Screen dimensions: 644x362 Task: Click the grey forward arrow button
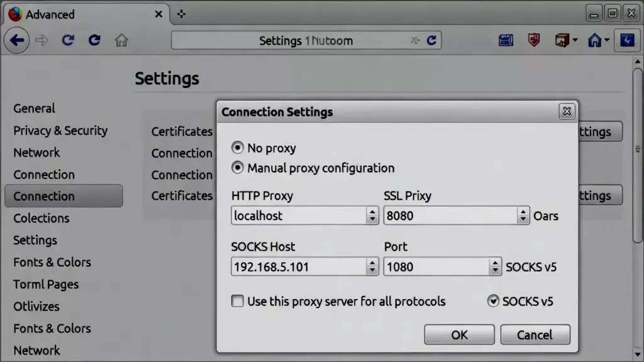click(42, 41)
